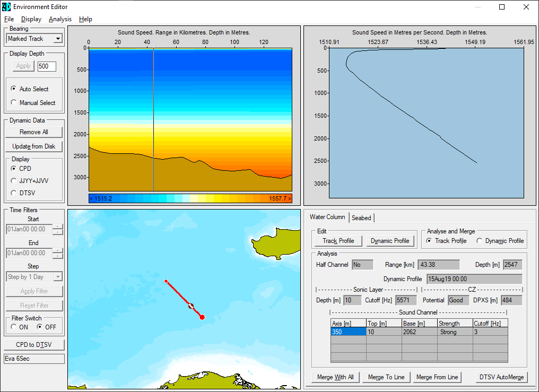Click the End time filter field
Viewport: 539px width, 392px height.
point(29,253)
